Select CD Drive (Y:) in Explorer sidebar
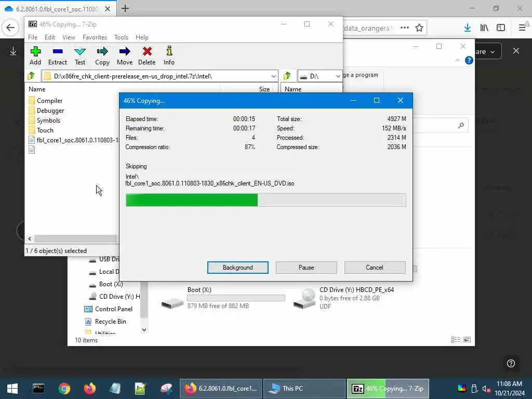Viewport: 532px width, 399px height. point(114,297)
